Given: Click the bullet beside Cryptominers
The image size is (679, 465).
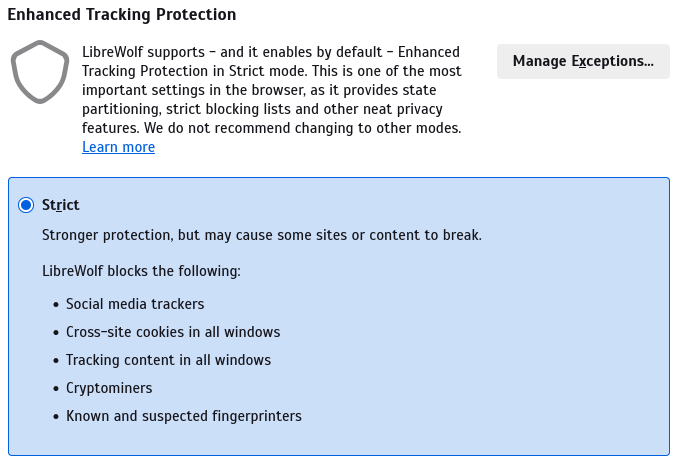Looking at the screenshot, I should tap(56, 389).
